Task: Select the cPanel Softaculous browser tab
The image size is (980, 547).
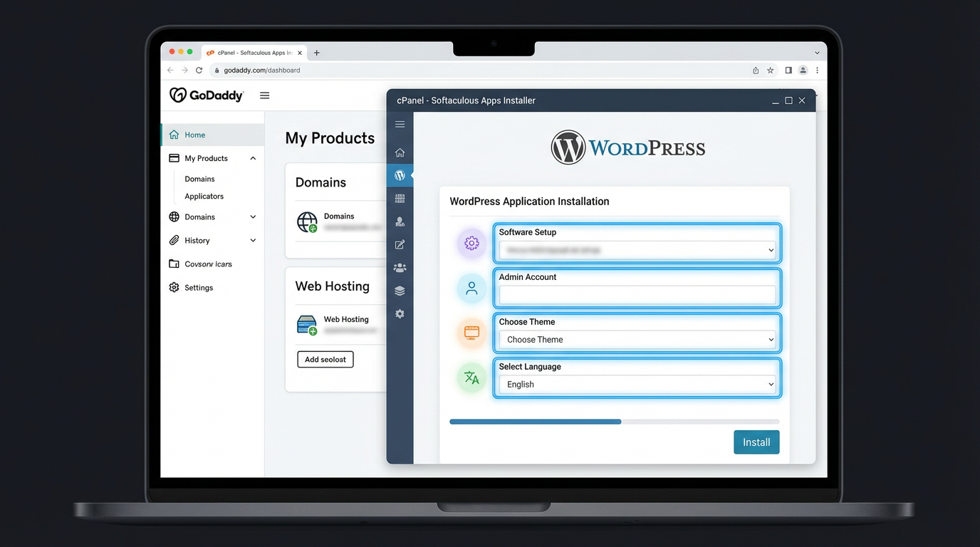Action: [254, 52]
